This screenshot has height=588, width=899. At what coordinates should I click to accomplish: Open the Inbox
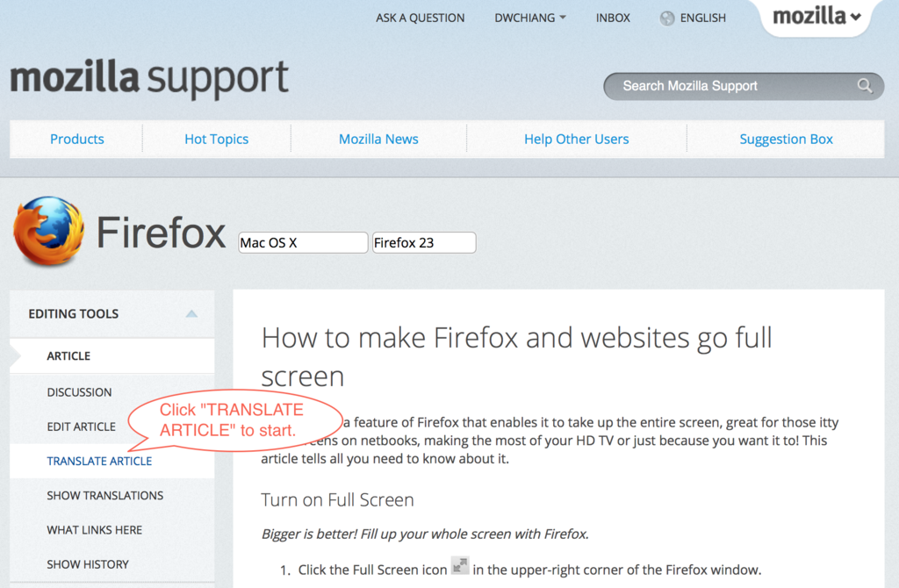coord(613,18)
